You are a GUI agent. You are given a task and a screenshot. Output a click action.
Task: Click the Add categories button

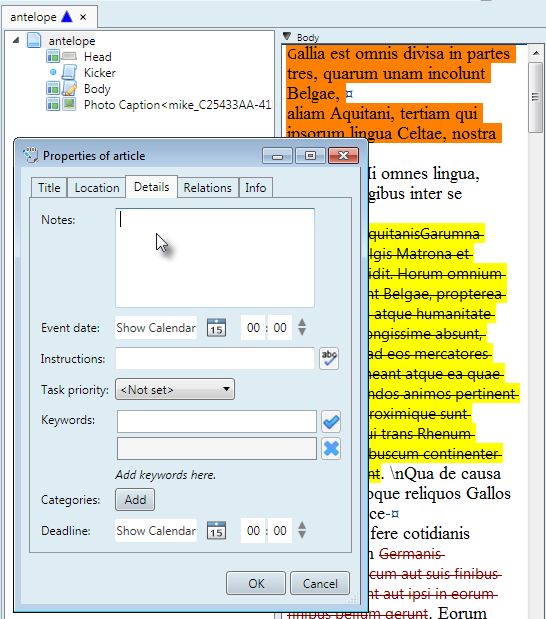[x=135, y=500]
